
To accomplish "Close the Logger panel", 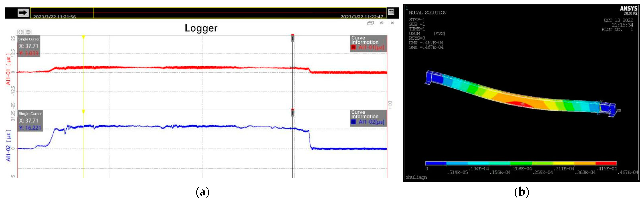I will click(x=392, y=23).
